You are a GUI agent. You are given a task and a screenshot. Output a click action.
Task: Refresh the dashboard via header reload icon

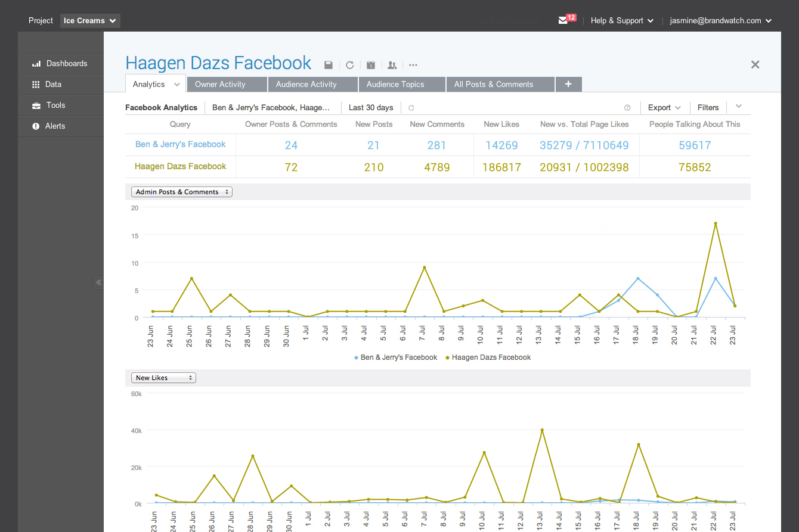(x=350, y=65)
